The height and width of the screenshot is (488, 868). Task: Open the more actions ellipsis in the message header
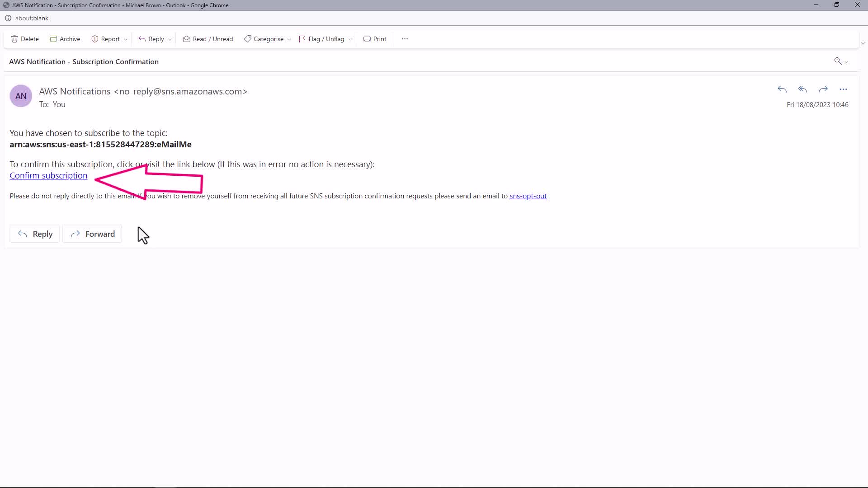point(843,89)
